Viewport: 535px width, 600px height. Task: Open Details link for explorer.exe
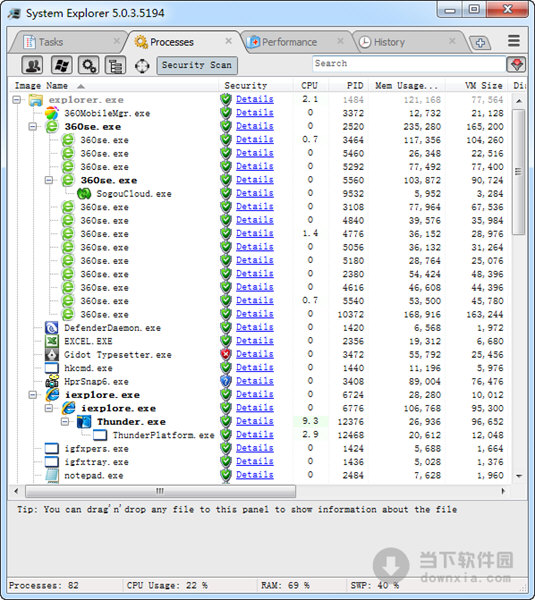254,99
